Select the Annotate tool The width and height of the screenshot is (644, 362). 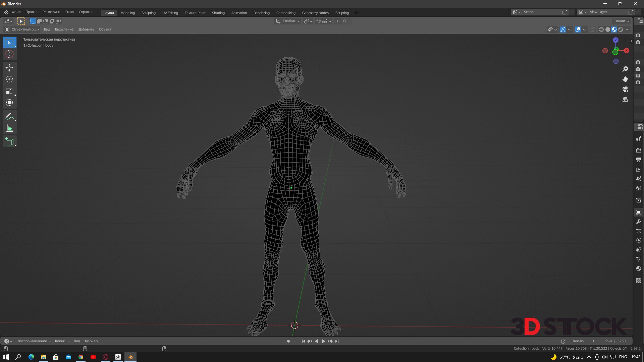click(9, 117)
